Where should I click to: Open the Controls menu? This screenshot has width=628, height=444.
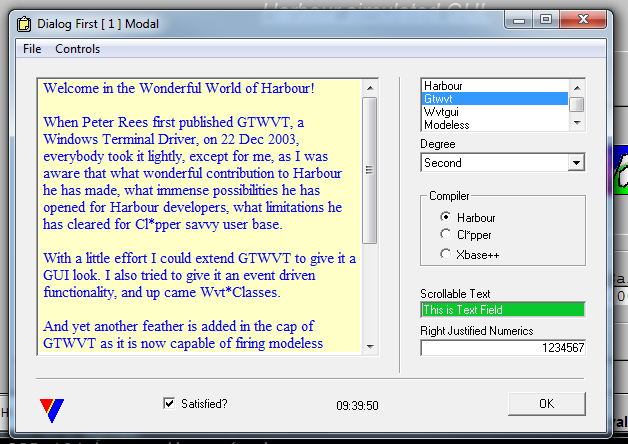(77, 49)
